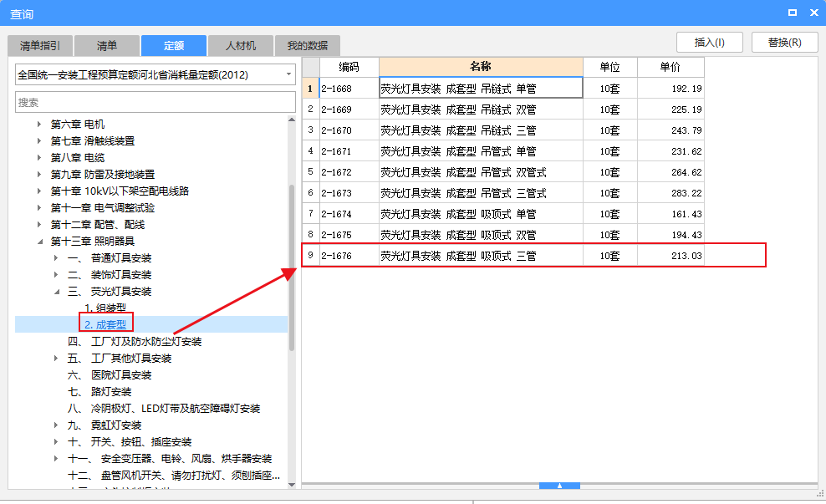This screenshot has width=826, height=504.
Task: Select row code 2-1672
Action: [x=349, y=172]
